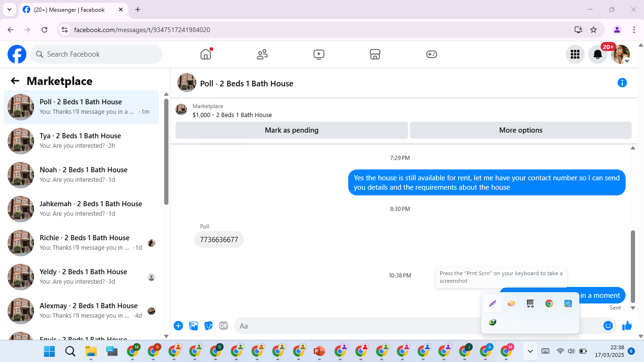Image resolution: width=644 pixels, height=362 pixels.
Task: Bookmark this page with the star icon
Action: (x=594, y=30)
